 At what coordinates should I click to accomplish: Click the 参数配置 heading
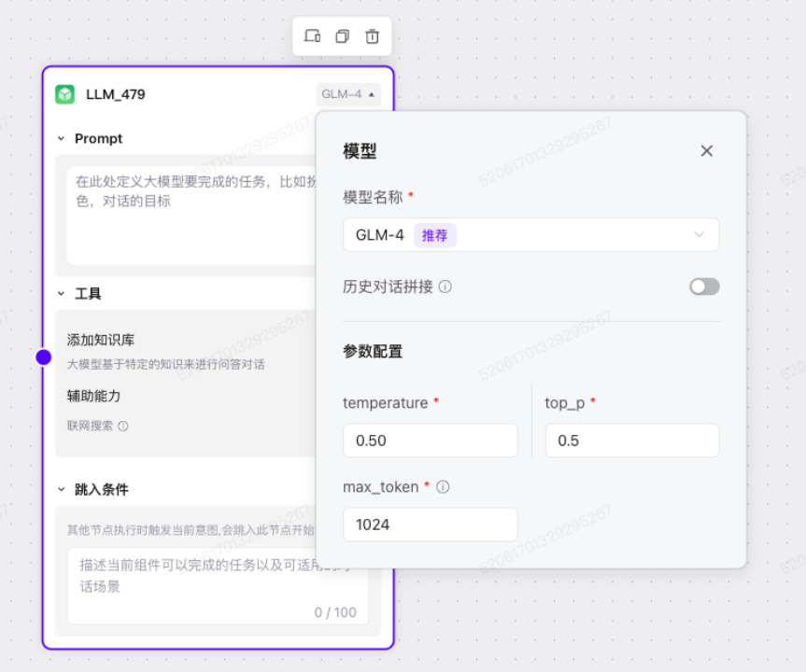(373, 352)
